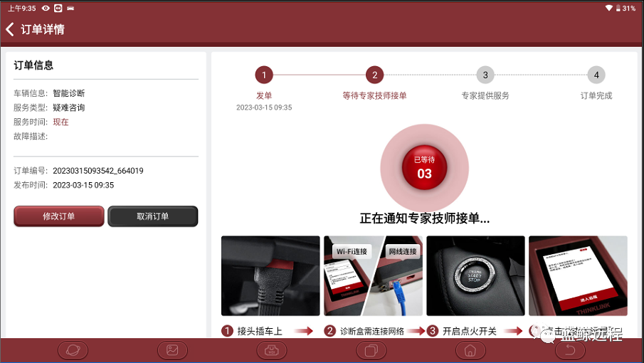The height and width of the screenshot is (363, 644).
Task: Select step 2 等待专家技师接单 circle
Action: coord(374,75)
